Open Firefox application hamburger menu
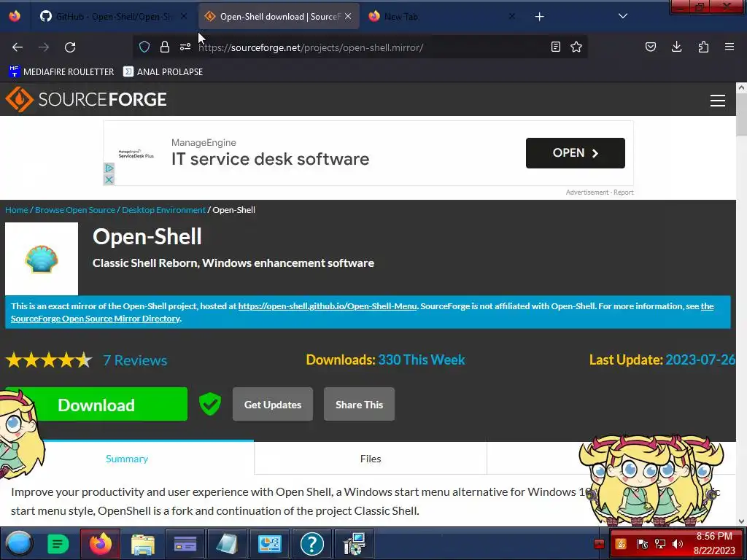 point(729,47)
